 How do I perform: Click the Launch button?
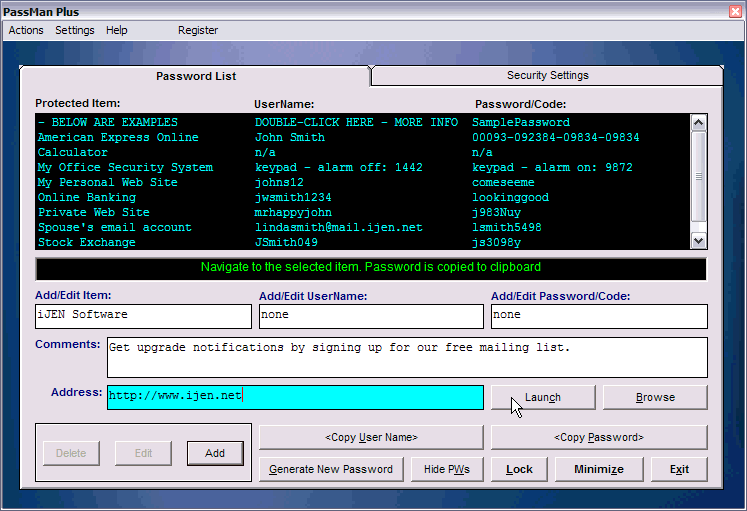coord(543,397)
